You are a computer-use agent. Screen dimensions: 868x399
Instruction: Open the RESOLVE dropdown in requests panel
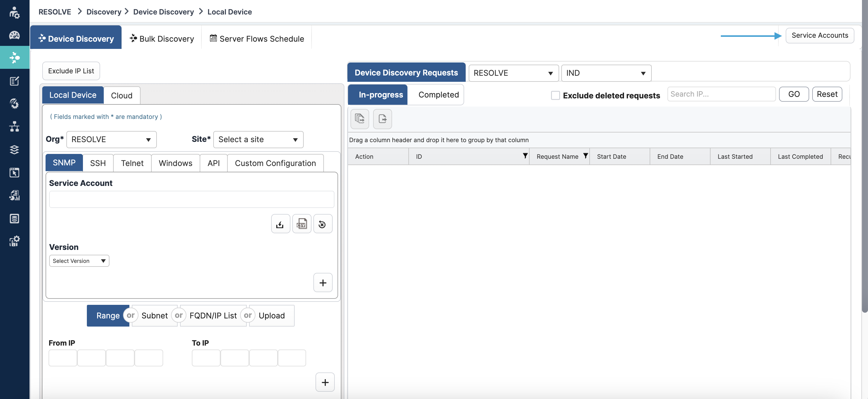[513, 73]
